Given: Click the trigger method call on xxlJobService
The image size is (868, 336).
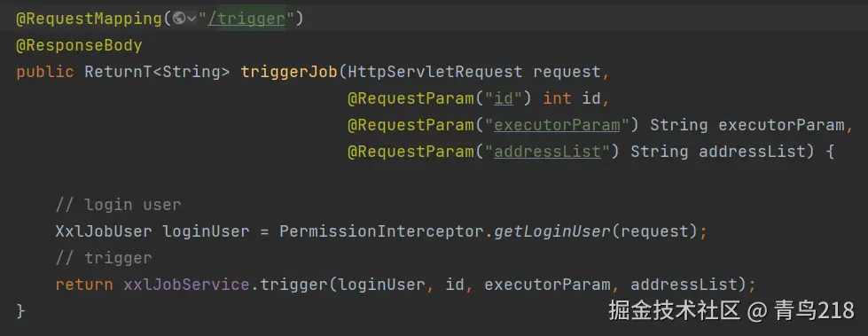Looking at the screenshot, I should point(294,285).
